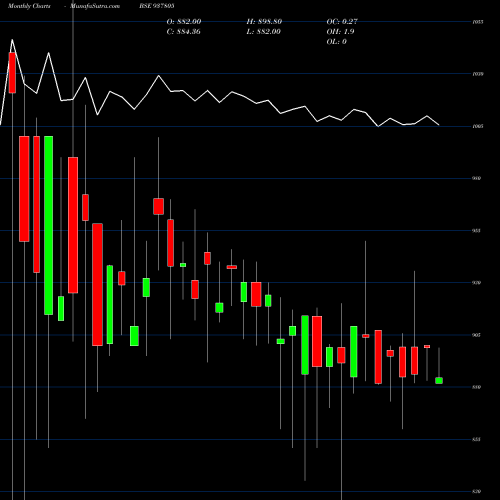
Task: Open the MunafaSutra.com site label
Action: (x=95, y=6)
